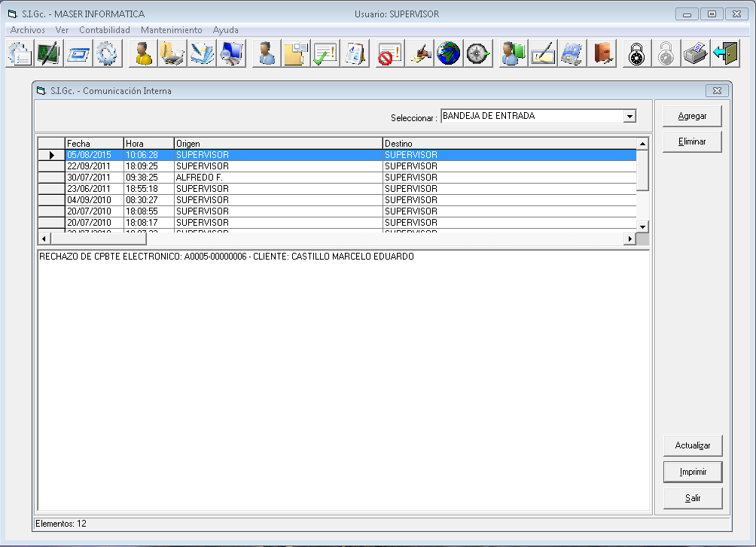Click the Eliminar button
756x547 pixels.
tap(692, 141)
